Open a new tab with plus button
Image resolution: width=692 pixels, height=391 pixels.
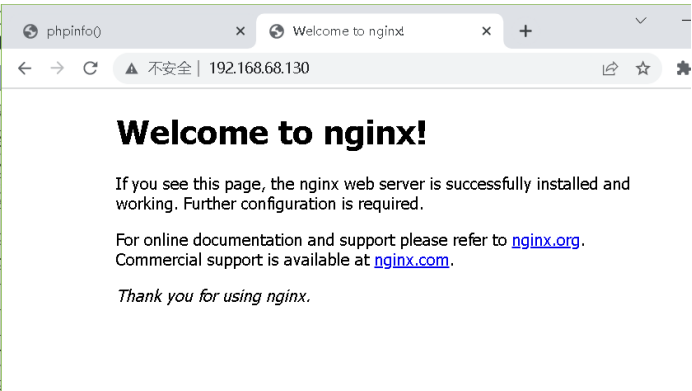click(525, 31)
